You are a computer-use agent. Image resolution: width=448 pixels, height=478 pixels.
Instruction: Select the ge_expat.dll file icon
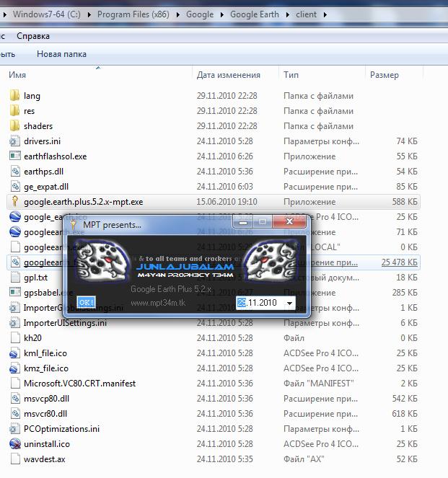pyautogui.click(x=15, y=186)
